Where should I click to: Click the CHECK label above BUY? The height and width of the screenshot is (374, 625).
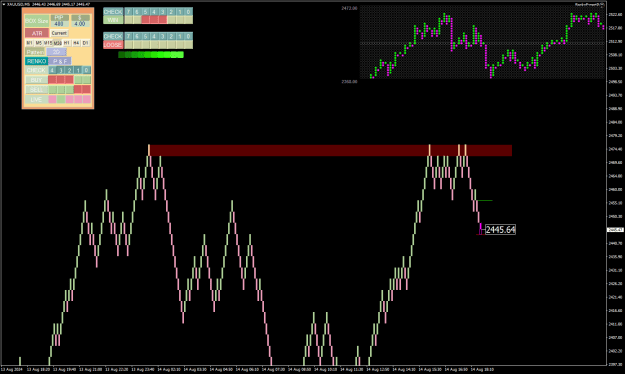pyautogui.click(x=36, y=70)
